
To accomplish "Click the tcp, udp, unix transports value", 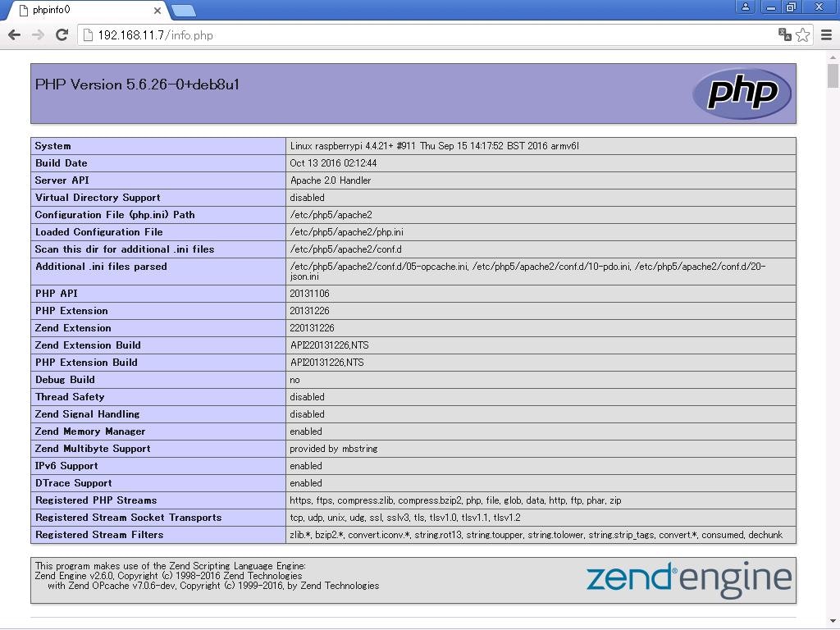I will [x=405, y=518].
